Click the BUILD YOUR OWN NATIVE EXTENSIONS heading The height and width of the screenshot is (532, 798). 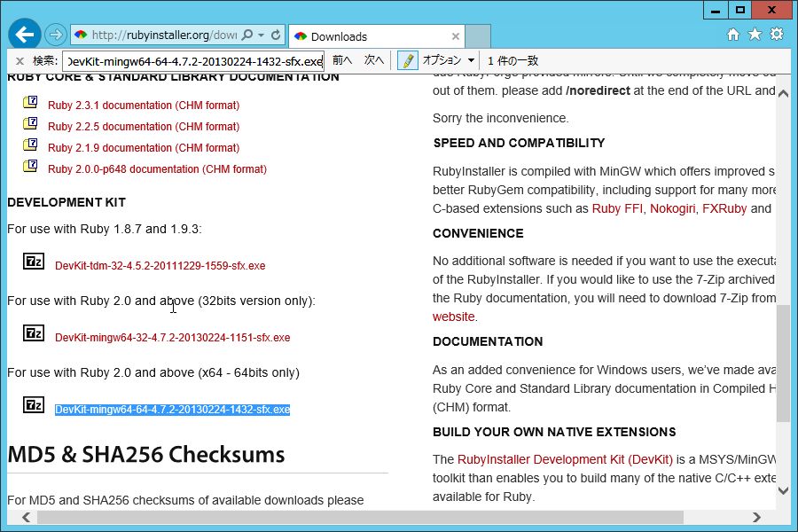(x=554, y=432)
